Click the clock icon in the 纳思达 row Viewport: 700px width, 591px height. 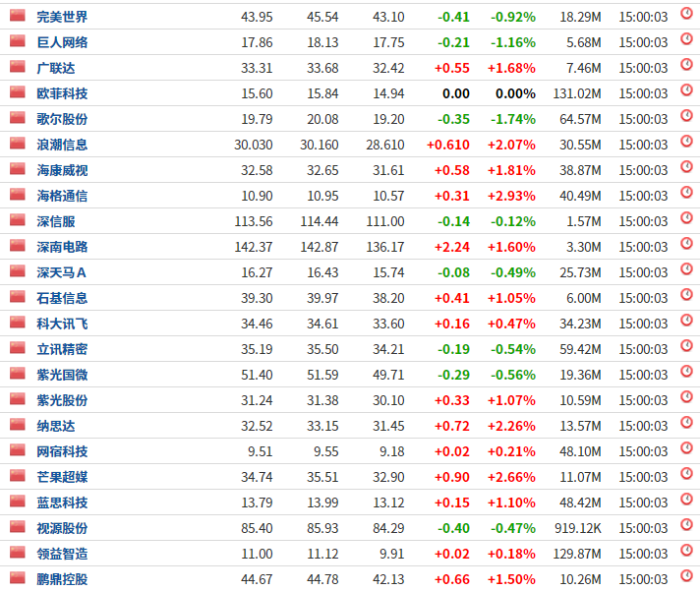[686, 422]
